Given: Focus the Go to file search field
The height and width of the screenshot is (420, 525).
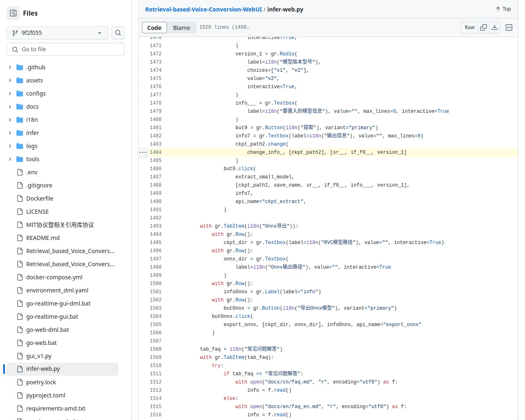Looking at the screenshot, I should click(66, 49).
